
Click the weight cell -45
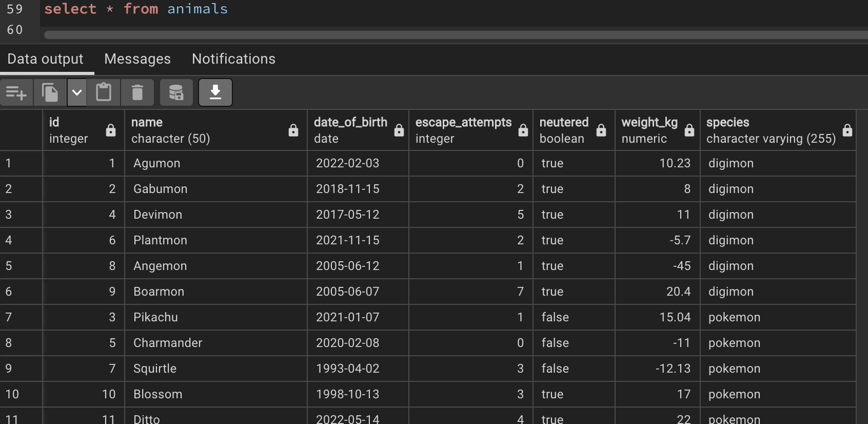[x=658, y=266]
